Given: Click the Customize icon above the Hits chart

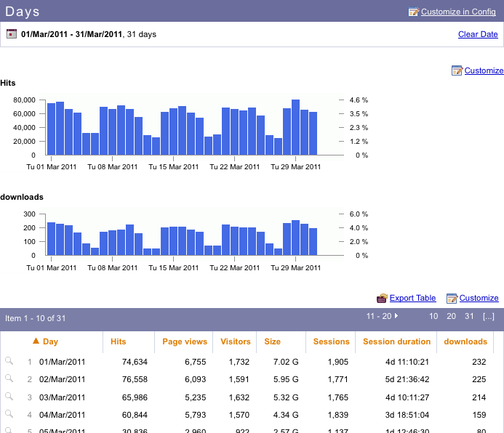Looking at the screenshot, I should (457, 70).
